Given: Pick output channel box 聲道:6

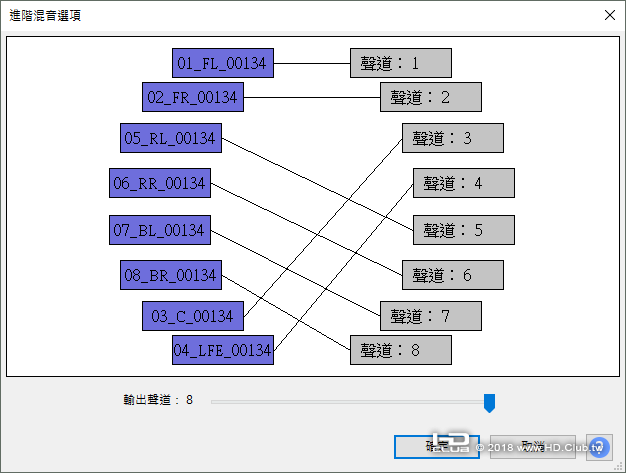Looking at the screenshot, I should pos(453,275).
